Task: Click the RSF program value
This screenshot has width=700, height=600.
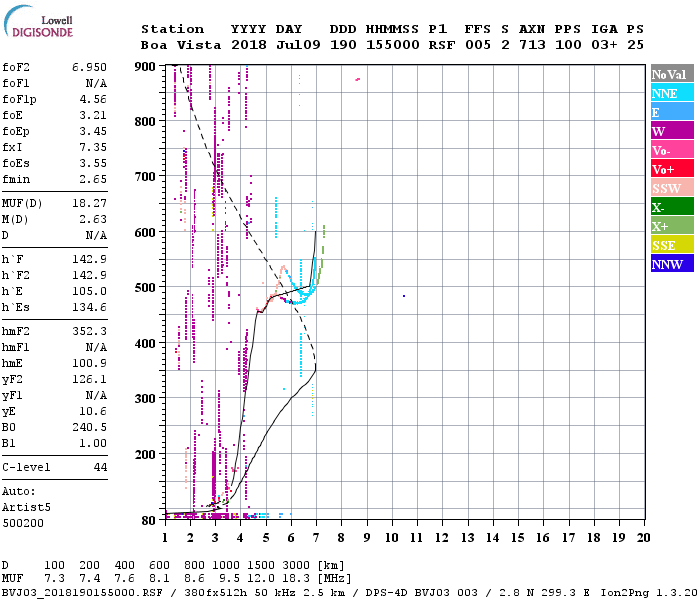Action: coord(442,45)
